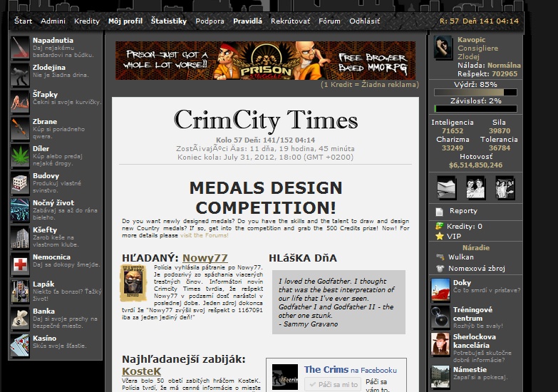Click the Díler cannabis leaf icon
The width and height of the screenshot is (558, 392).
point(20,156)
